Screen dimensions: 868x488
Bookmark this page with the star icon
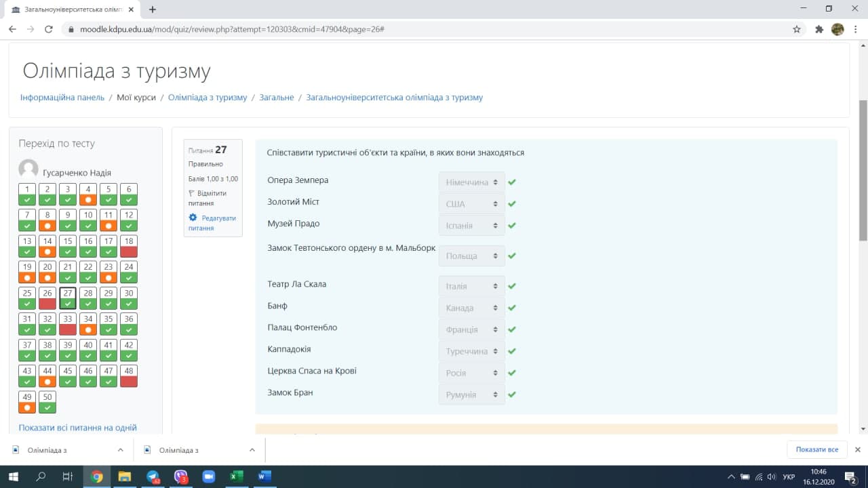point(797,29)
